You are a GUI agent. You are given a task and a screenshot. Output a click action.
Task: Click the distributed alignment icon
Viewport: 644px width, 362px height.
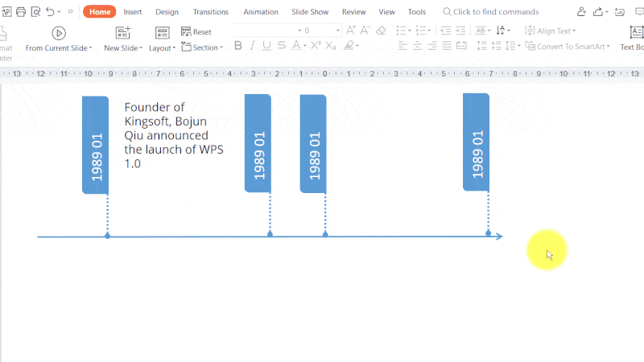[461, 46]
